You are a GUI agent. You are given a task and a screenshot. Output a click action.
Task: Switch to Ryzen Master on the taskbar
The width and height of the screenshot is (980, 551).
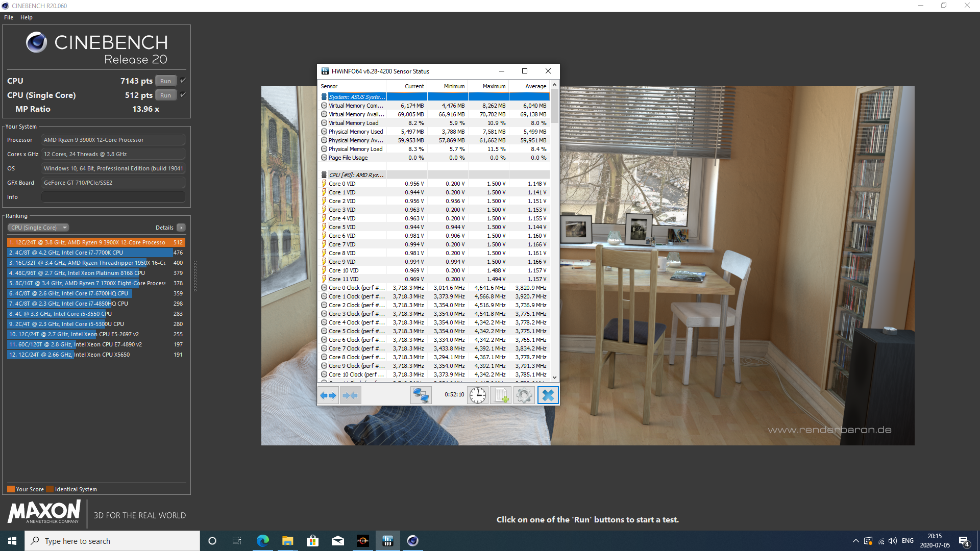pos(363,541)
